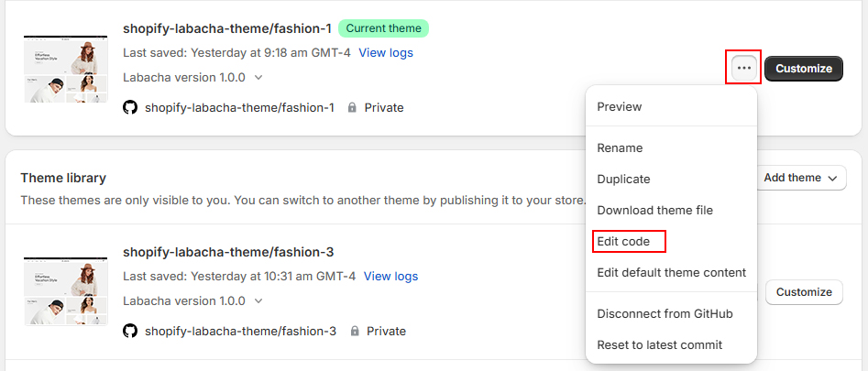Image resolution: width=868 pixels, height=371 pixels.
Task: Click the fashion-3 theme preview thumbnail
Action: 66,291
